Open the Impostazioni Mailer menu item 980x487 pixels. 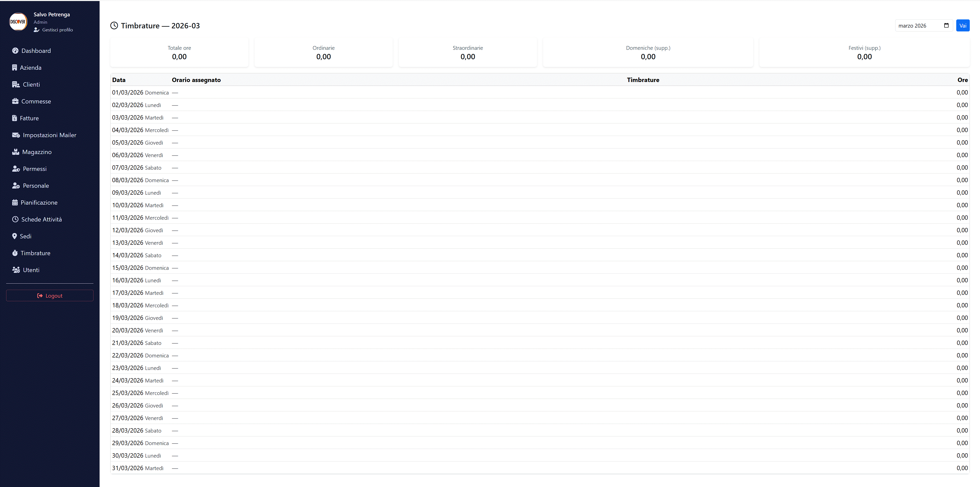[50, 135]
